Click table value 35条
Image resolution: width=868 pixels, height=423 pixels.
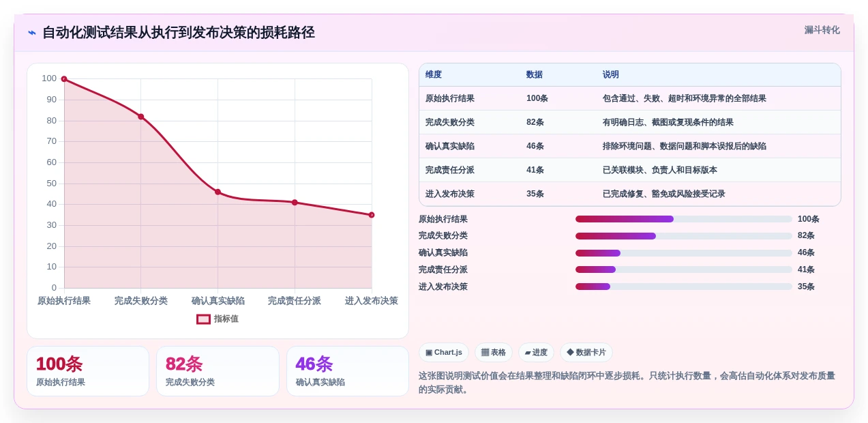(535, 194)
